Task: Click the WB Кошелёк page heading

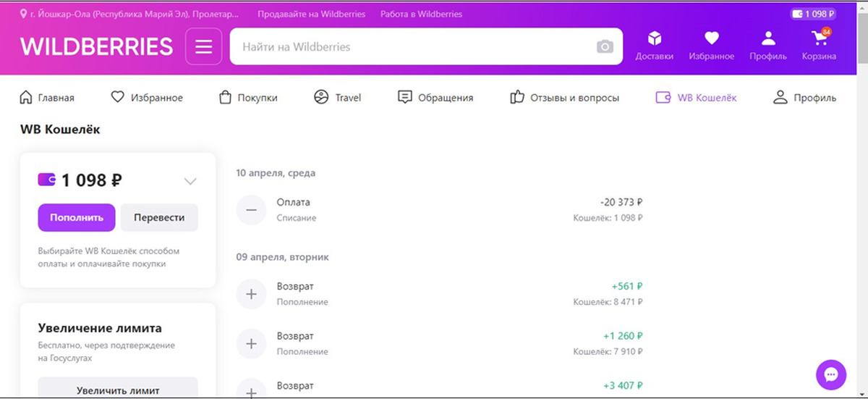Action: coord(60,130)
